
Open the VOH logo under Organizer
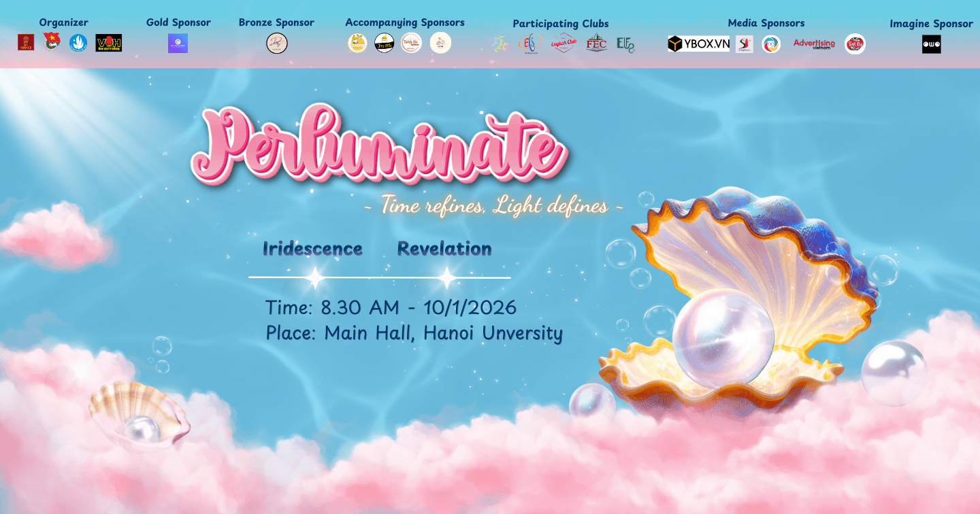[109, 43]
